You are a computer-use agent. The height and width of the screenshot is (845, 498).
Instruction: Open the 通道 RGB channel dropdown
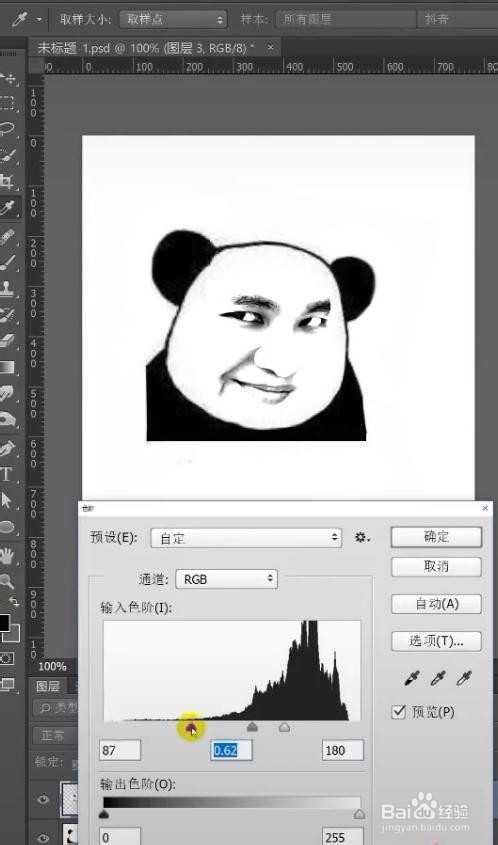pyautogui.click(x=226, y=579)
